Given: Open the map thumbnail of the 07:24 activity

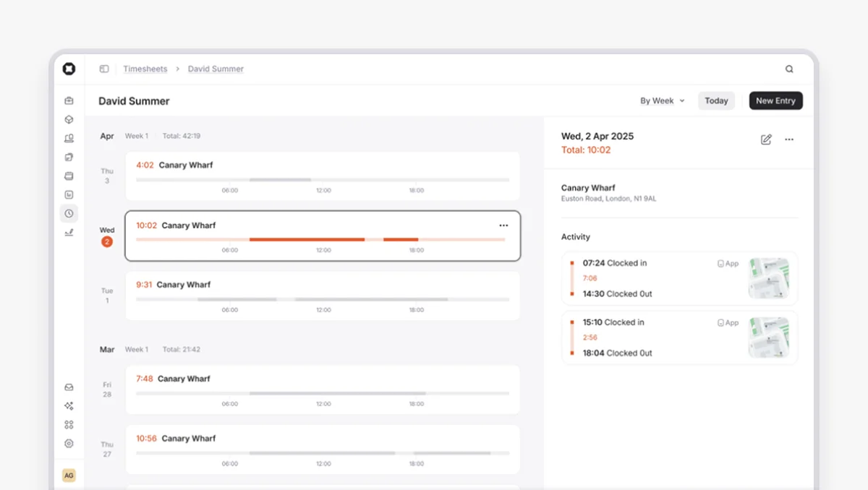Looking at the screenshot, I should (768, 278).
